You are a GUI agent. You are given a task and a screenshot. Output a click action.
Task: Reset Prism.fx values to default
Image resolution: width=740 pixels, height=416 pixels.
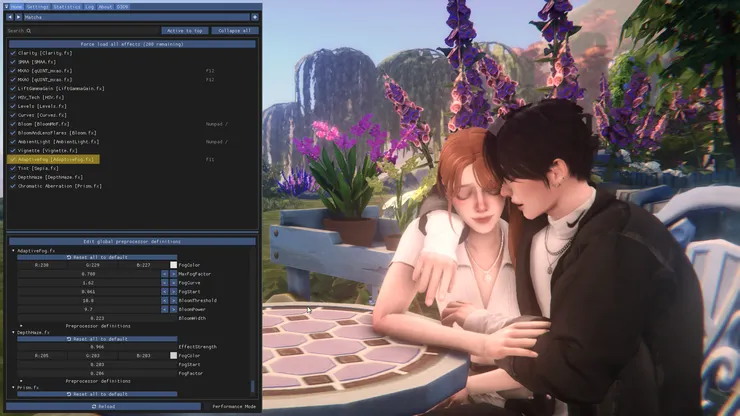[x=97, y=394]
